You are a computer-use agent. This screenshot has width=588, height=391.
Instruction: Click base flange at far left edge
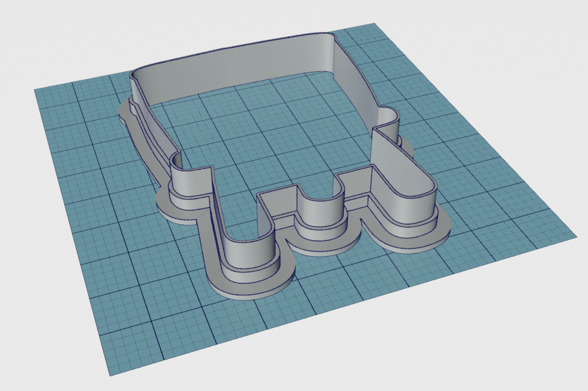coord(124,111)
